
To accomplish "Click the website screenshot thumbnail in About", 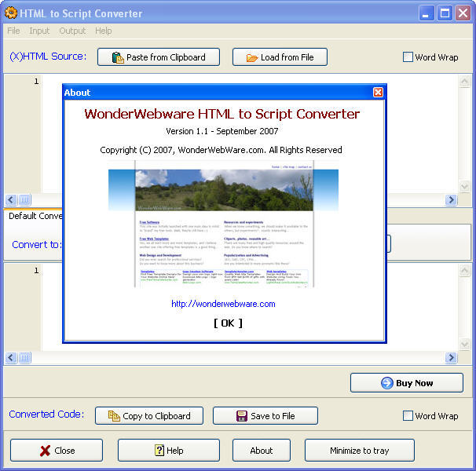I will click(x=223, y=224).
